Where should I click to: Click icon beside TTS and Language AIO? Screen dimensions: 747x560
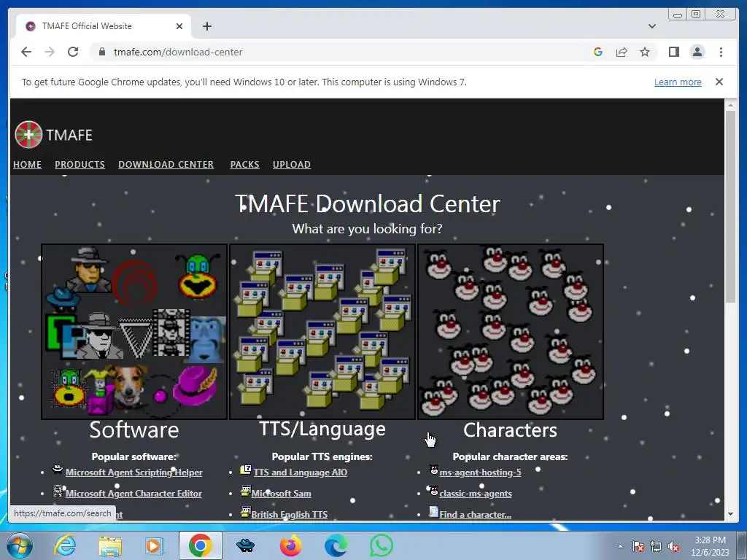click(246, 470)
